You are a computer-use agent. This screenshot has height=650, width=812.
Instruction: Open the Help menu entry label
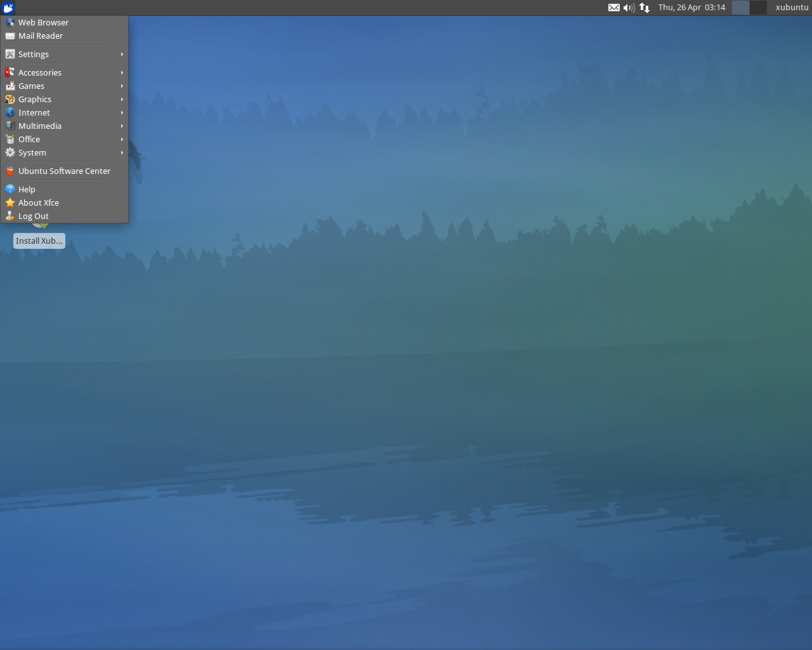27,189
